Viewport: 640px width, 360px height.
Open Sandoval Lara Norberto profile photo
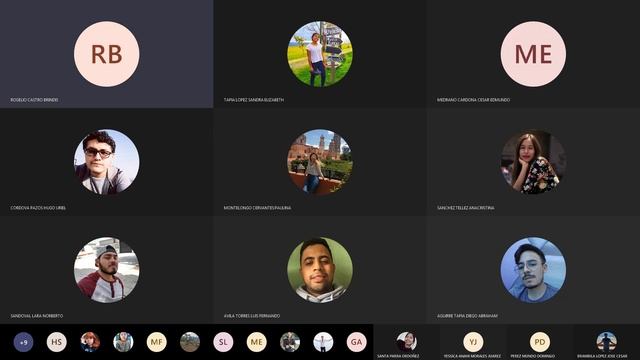tap(107, 270)
